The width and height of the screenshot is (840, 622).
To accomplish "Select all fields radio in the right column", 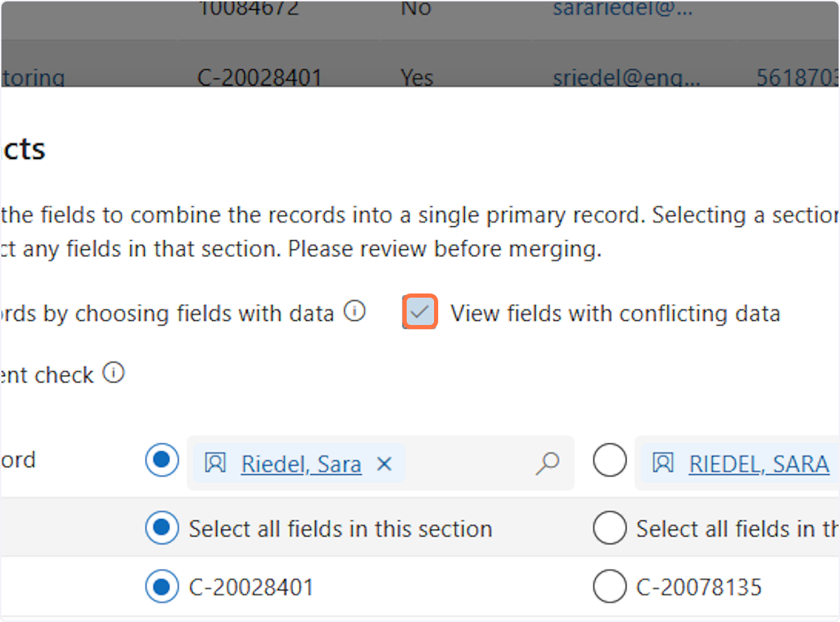I will 609,528.
